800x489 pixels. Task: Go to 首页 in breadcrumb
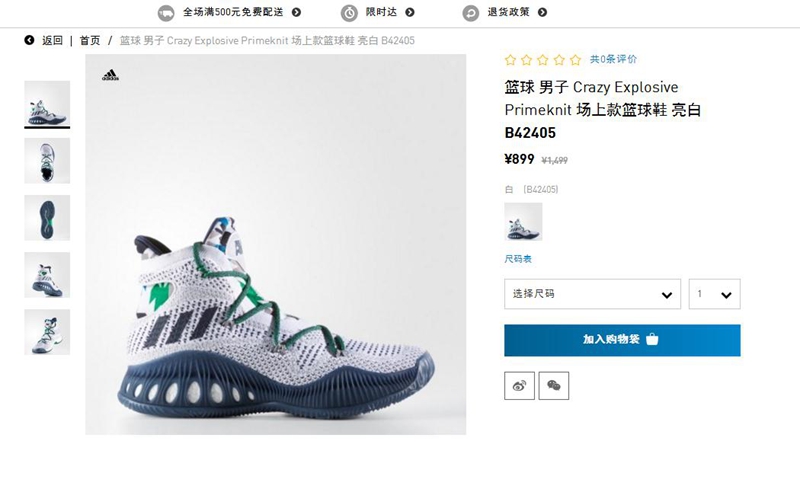point(90,40)
